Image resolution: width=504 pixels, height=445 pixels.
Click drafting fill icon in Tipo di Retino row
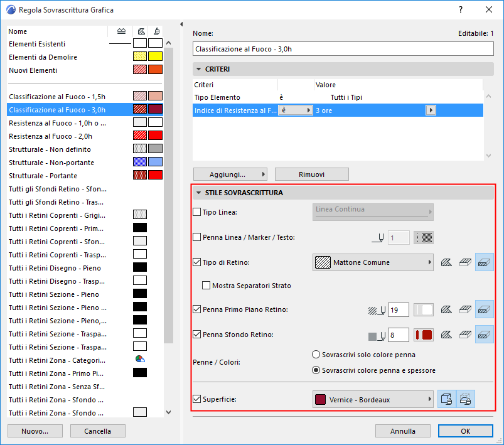click(446, 262)
